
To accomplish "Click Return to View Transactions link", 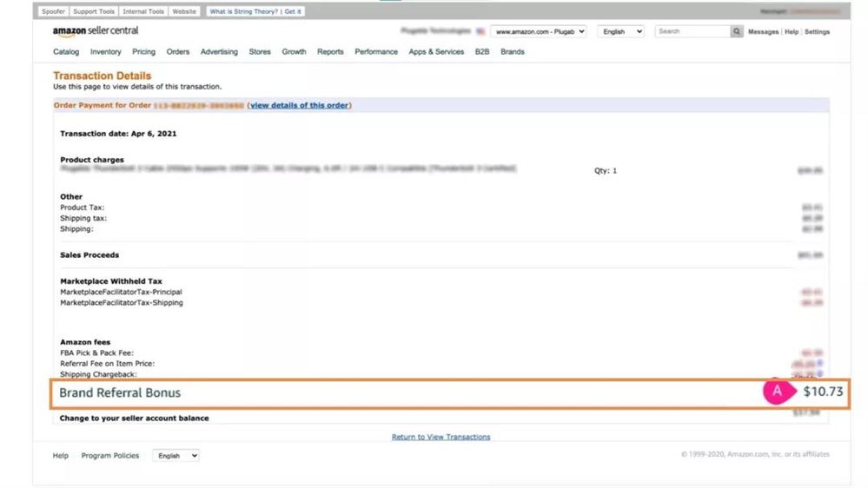I will point(441,437).
